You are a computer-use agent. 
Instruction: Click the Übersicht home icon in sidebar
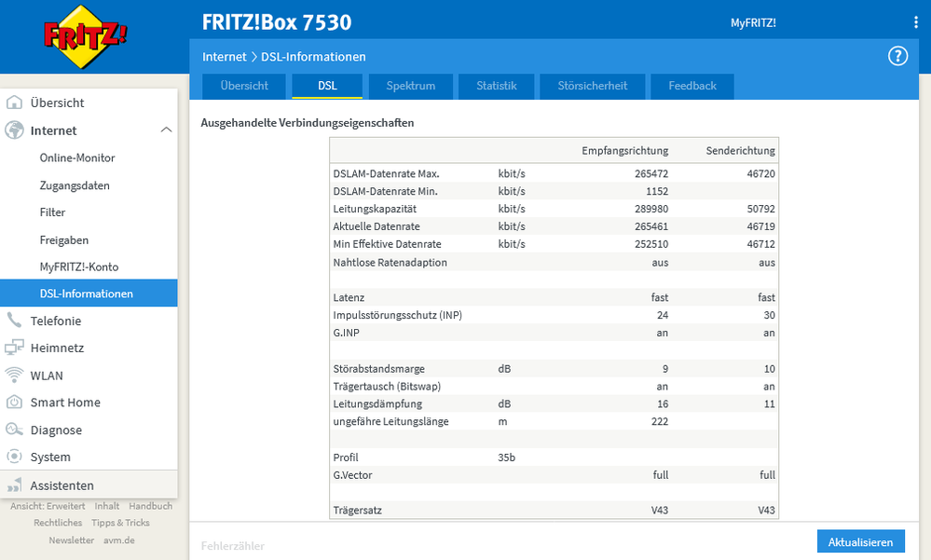pyautogui.click(x=14, y=103)
